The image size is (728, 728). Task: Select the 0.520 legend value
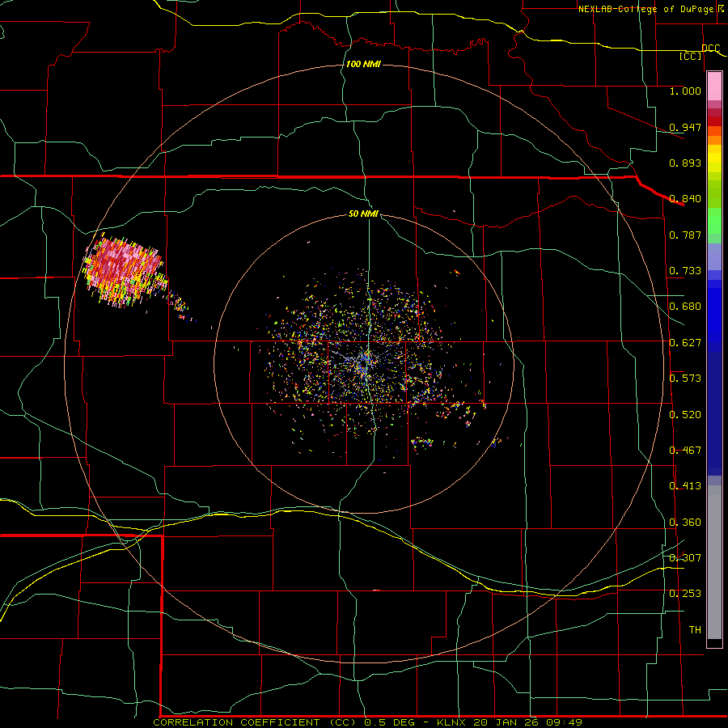click(685, 415)
